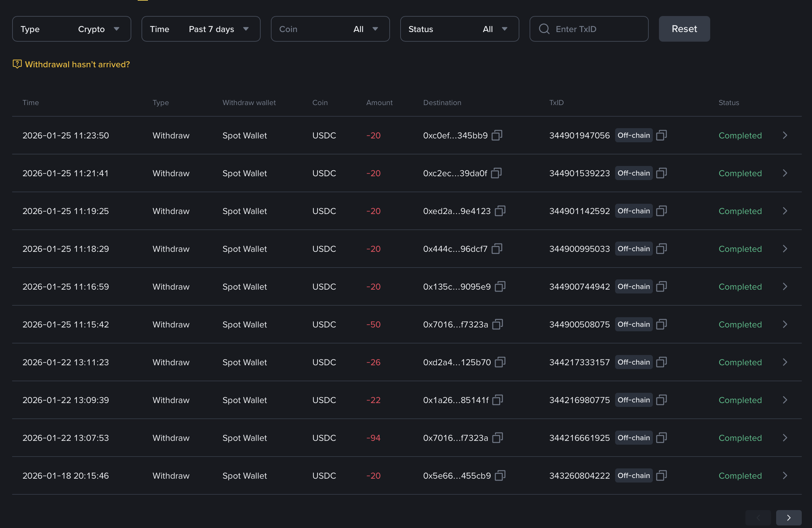Copy TxID 343260804222
The height and width of the screenshot is (528, 812).
[x=662, y=475]
